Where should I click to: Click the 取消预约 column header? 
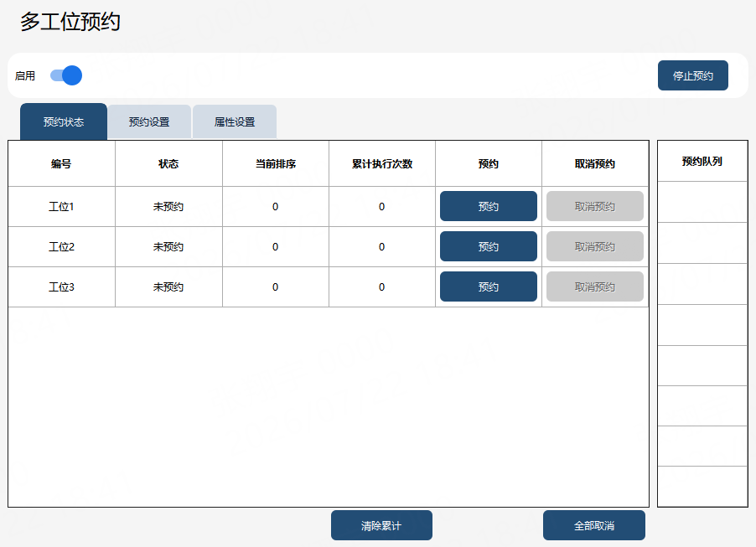click(595, 164)
